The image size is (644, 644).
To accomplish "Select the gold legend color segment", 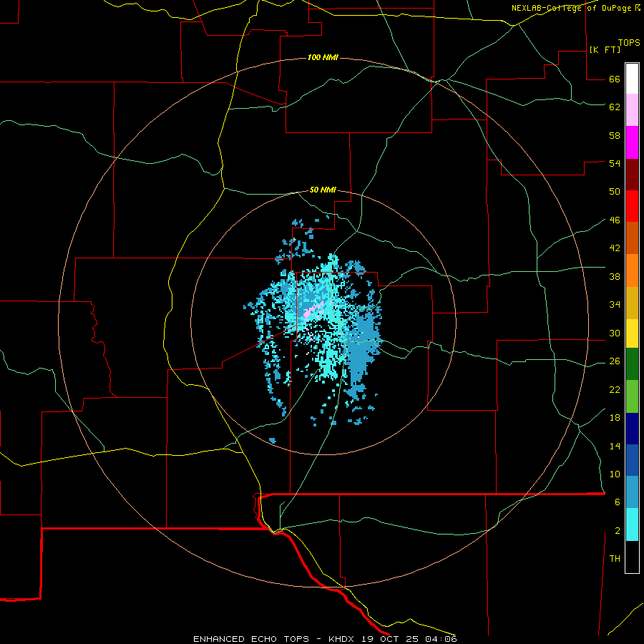I will tap(632, 303).
